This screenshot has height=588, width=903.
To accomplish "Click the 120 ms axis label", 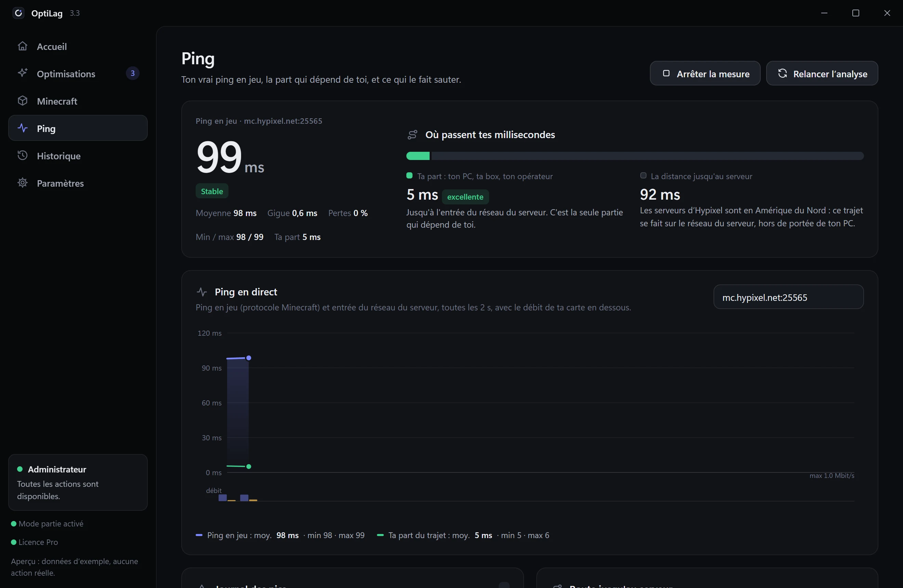I will pos(209,333).
